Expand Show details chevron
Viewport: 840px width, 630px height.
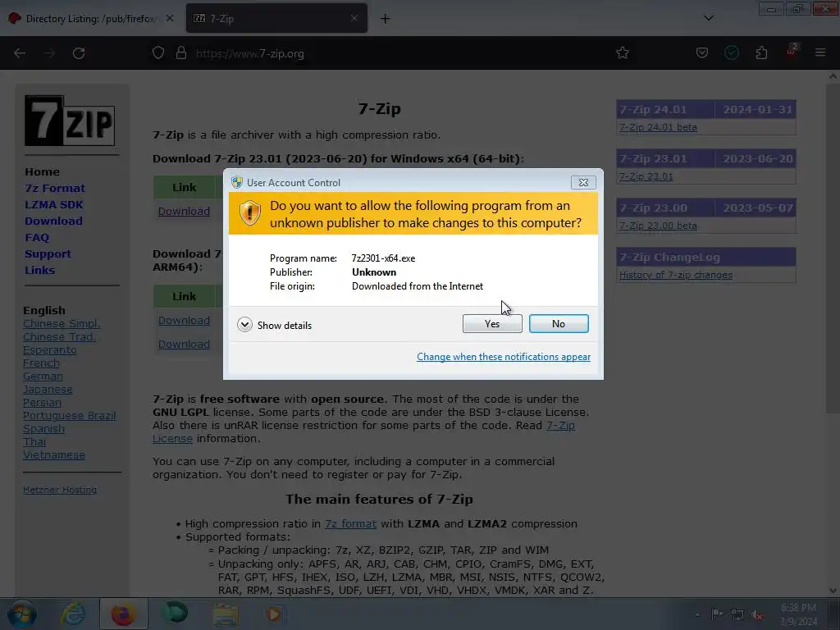[x=244, y=325]
